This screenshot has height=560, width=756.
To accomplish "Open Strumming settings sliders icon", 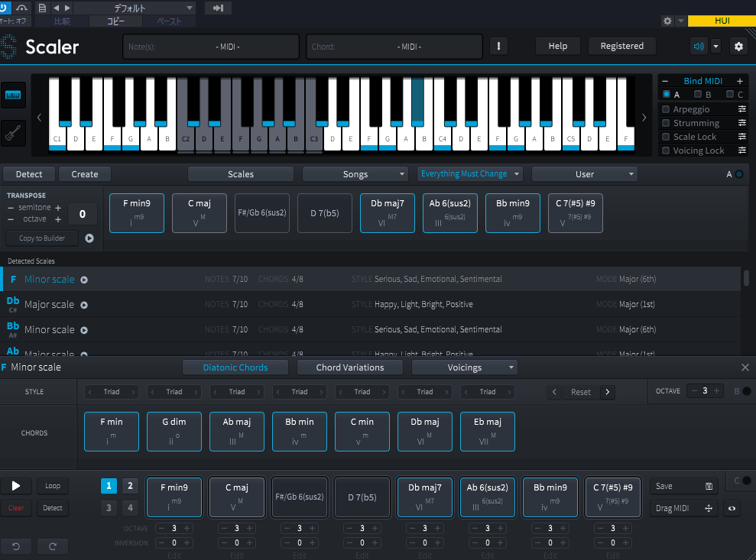I will [x=742, y=123].
